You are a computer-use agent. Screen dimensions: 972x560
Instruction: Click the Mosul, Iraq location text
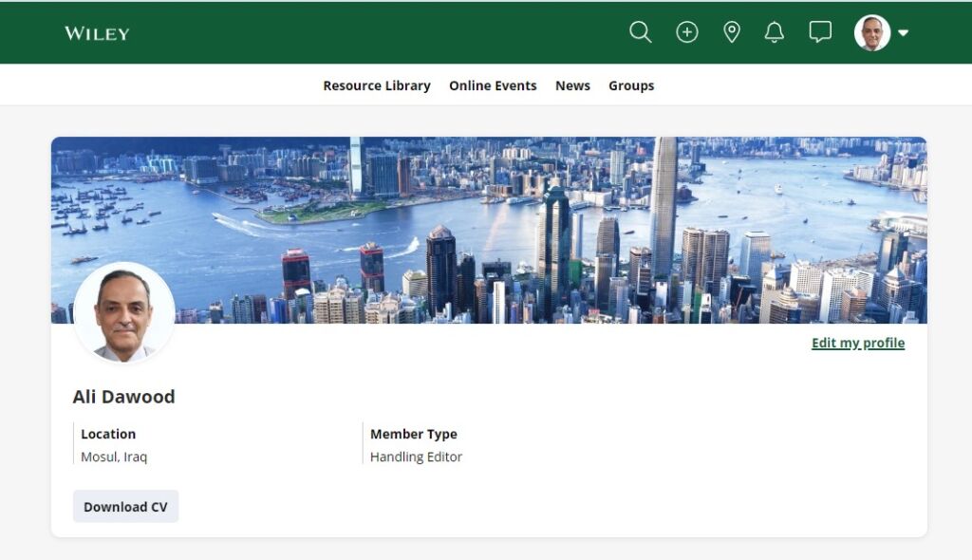pyautogui.click(x=114, y=457)
